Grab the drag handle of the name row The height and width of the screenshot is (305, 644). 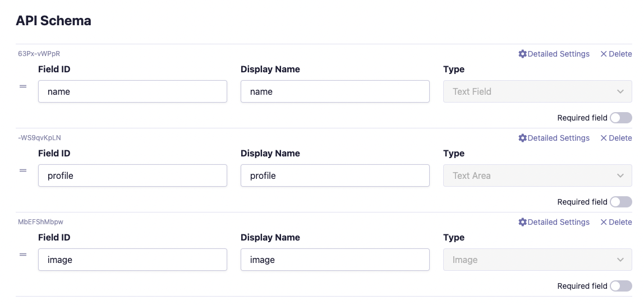click(x=23, y=86)
